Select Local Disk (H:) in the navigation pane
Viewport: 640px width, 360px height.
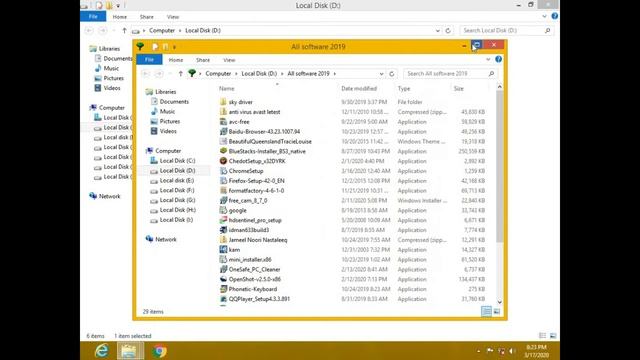click(x=178, y=210)
